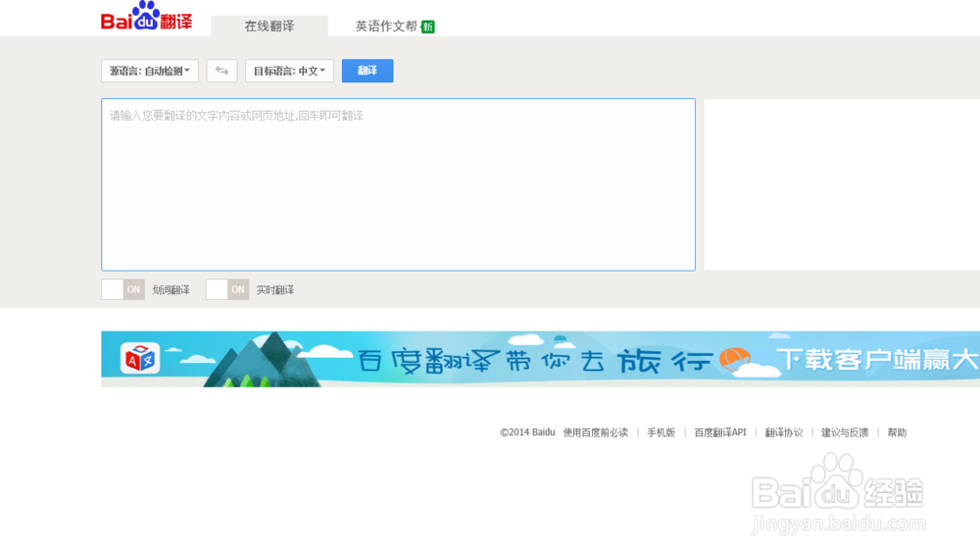The height and width of the screenshot is (557, 980).
Task: Click the translation result panel
Action: pyautogui.click(x=842, y=184)
